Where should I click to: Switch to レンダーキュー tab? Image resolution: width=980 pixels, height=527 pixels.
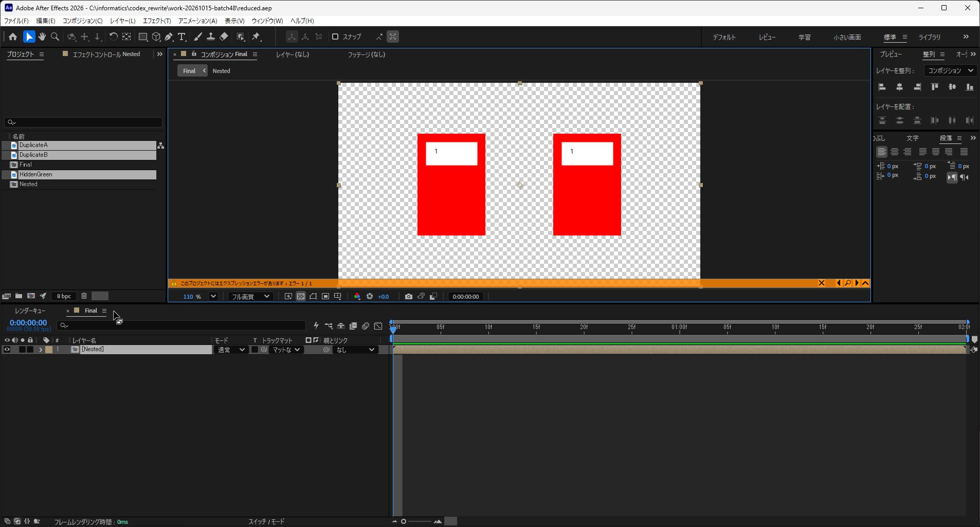[30, 311]
